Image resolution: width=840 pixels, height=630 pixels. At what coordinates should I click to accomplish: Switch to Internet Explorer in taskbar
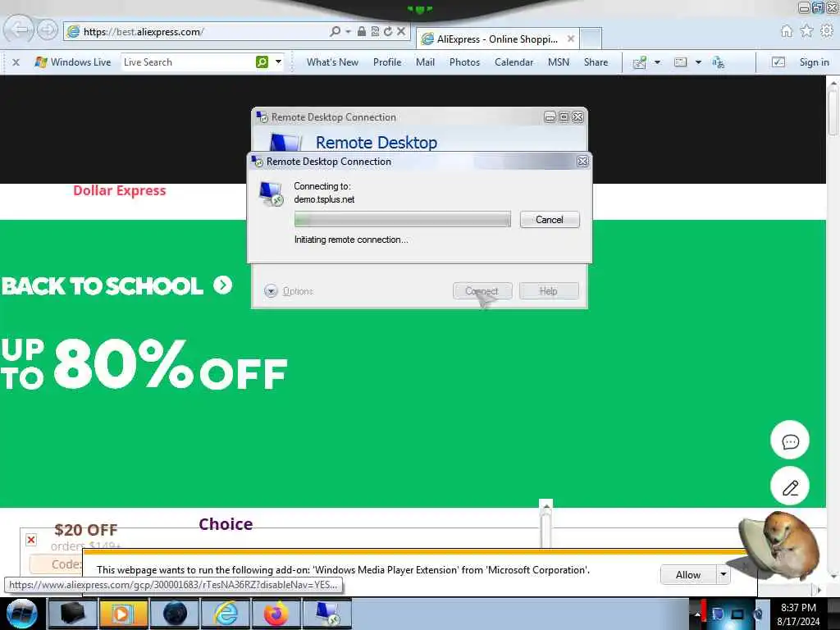click(226, 614)
